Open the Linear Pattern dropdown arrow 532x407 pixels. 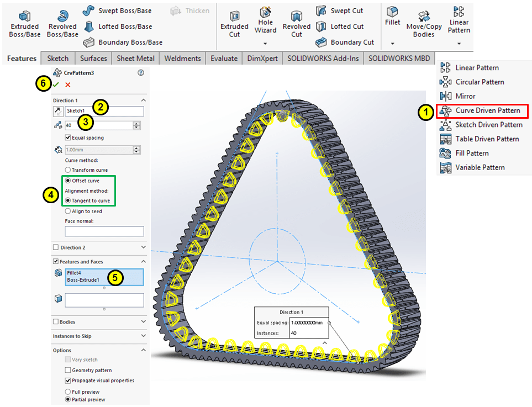coord(459,43)
